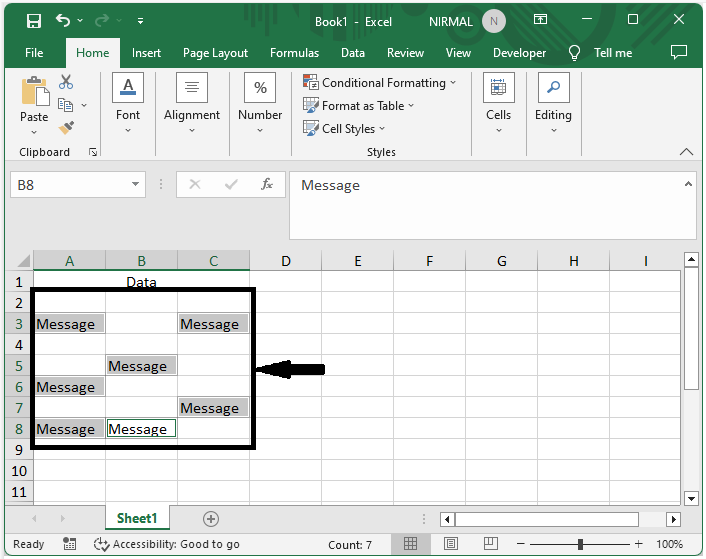Image resolution: width=706 pixels, height=559 pixels.
Task: Collapse the formula bar
Action: pyautogui.click(x=688, y=184)
